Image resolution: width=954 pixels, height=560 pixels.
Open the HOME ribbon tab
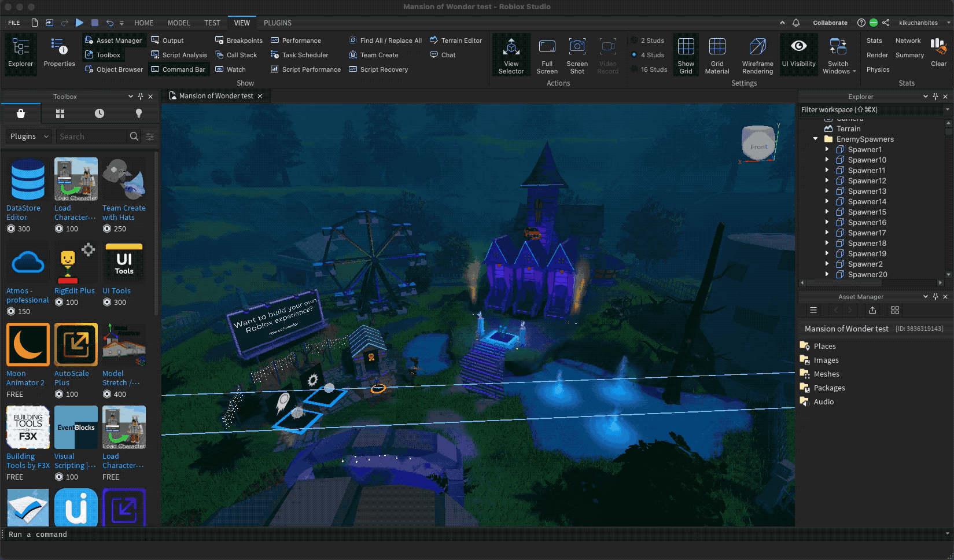coord(143,23)
